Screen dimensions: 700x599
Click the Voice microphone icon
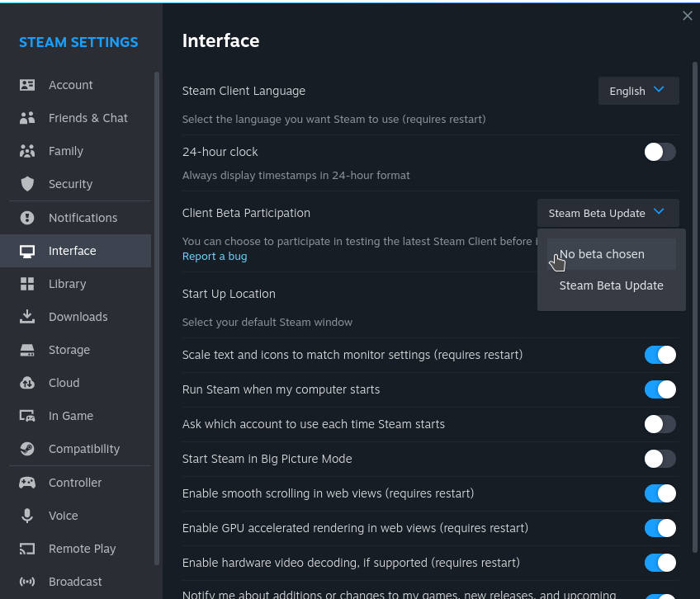[27, 516]
